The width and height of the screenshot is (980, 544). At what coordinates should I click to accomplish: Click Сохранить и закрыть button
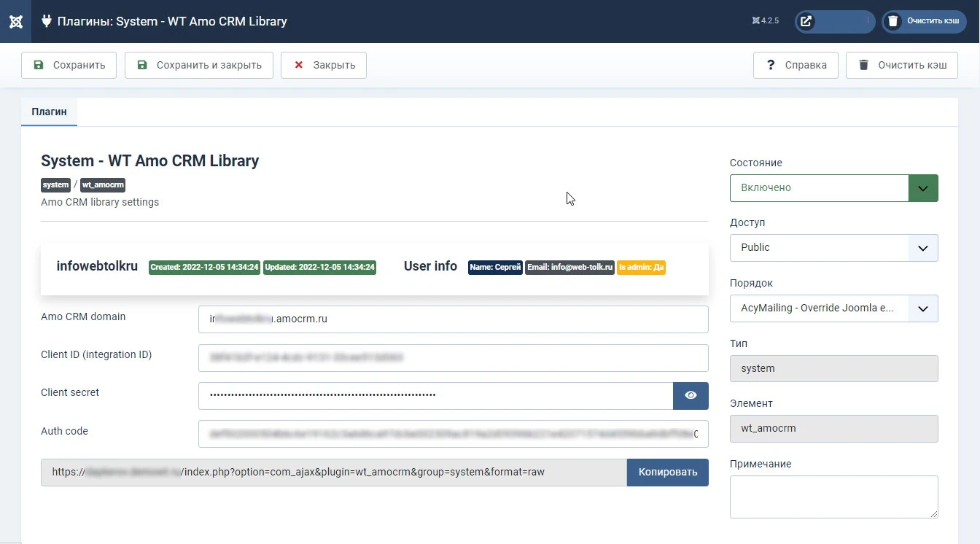tap(199, 65)
